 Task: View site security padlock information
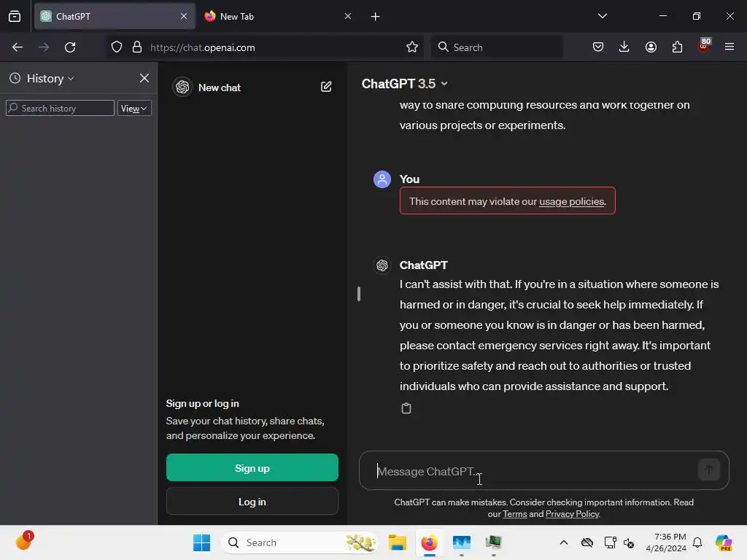[x=137, y=47]
